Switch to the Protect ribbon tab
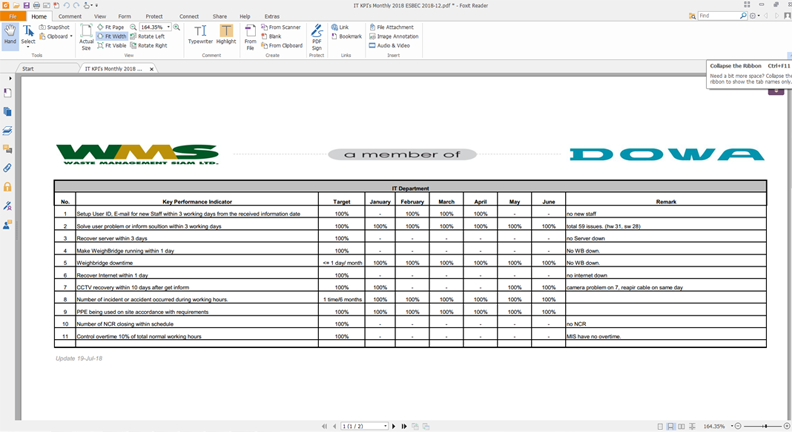Viewport: 792px width, 432px height. 154,16
